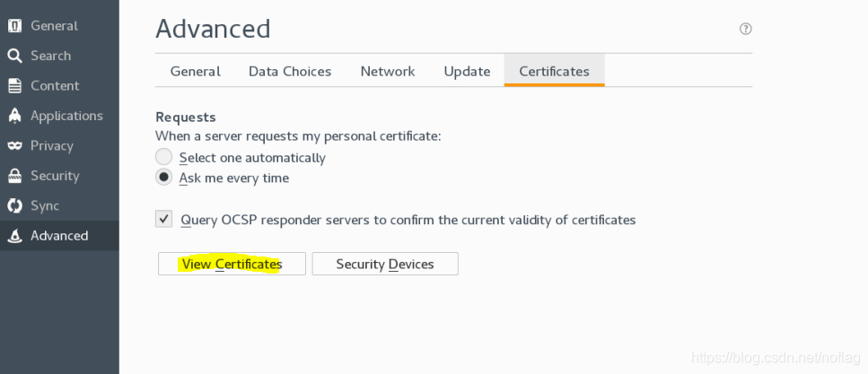This screenshot has width=868, height=374.
Task: Select the Certificates tab
Action: tap(554, 72)
